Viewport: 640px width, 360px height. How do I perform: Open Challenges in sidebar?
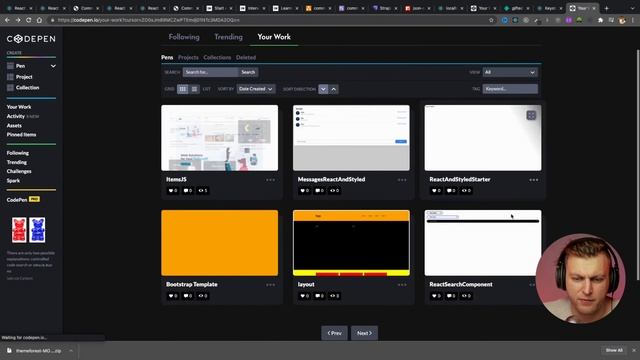pos(19,171)
